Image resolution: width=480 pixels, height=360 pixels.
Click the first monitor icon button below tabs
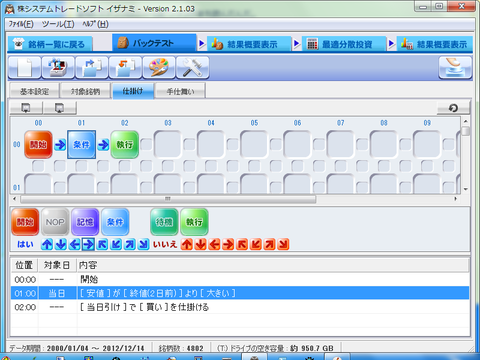coord(26,108)
